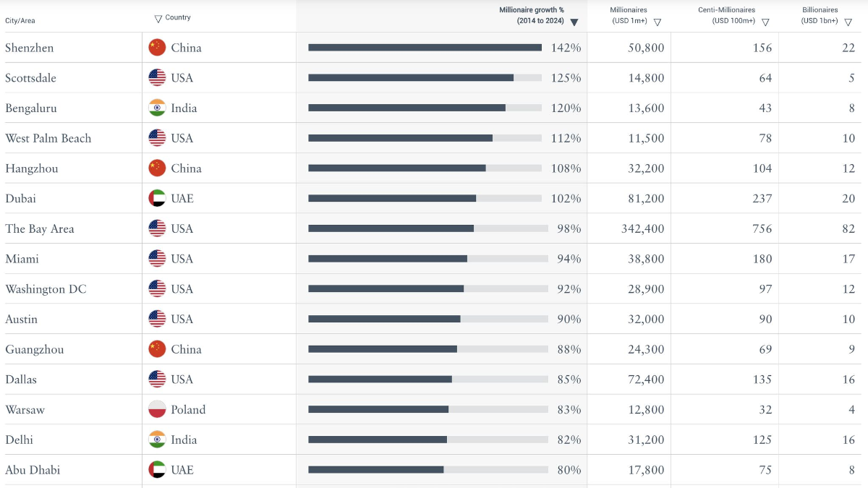The width and height of the screenshot is (868, 488).
Task: Click the China flag beside Shenzhen
Action: tap(157, 48)
